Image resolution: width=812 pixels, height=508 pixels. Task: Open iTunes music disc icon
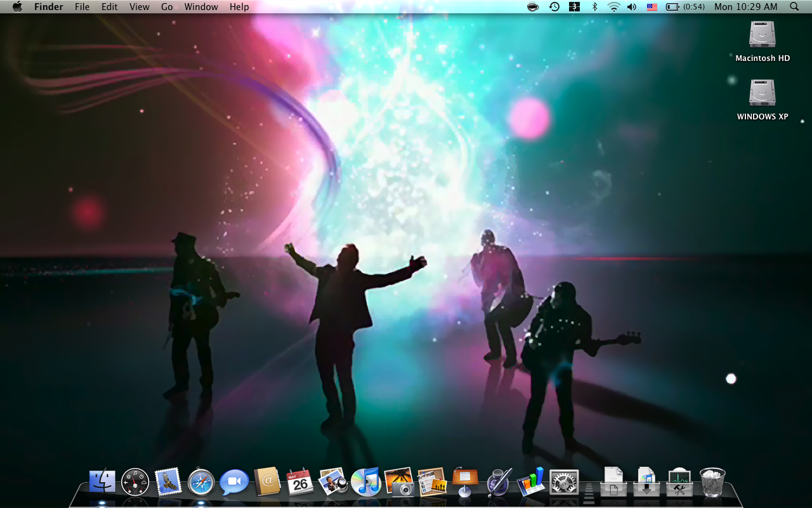click(366, 482)
